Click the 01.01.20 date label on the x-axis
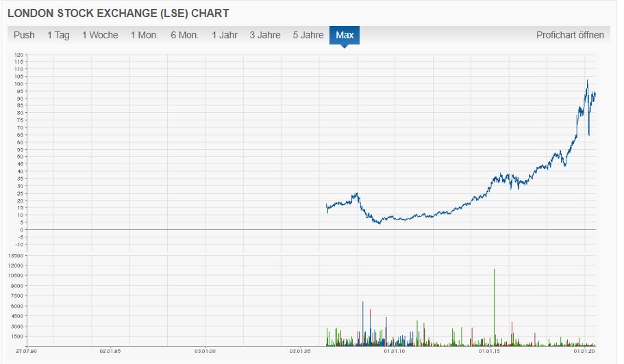 point(584,351)
